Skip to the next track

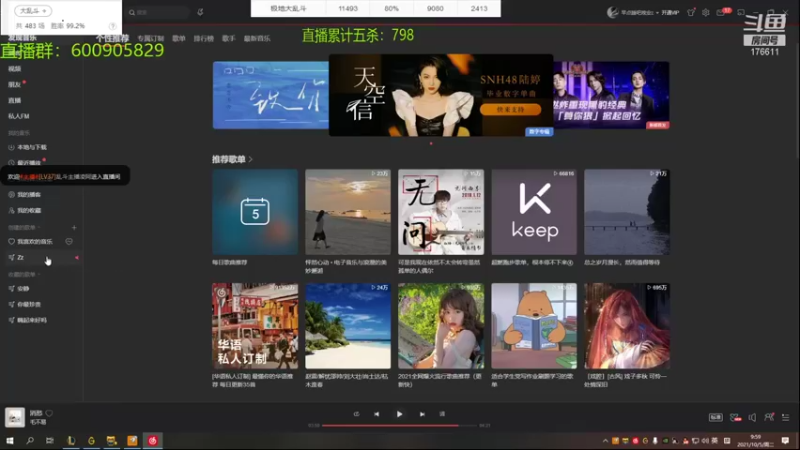click(422, 414)
